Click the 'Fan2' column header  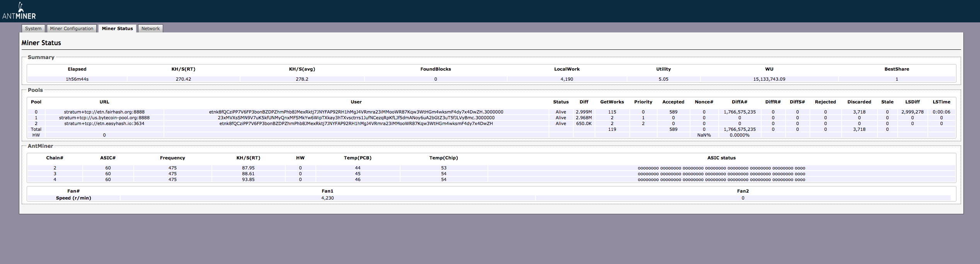tap(743, 191)
